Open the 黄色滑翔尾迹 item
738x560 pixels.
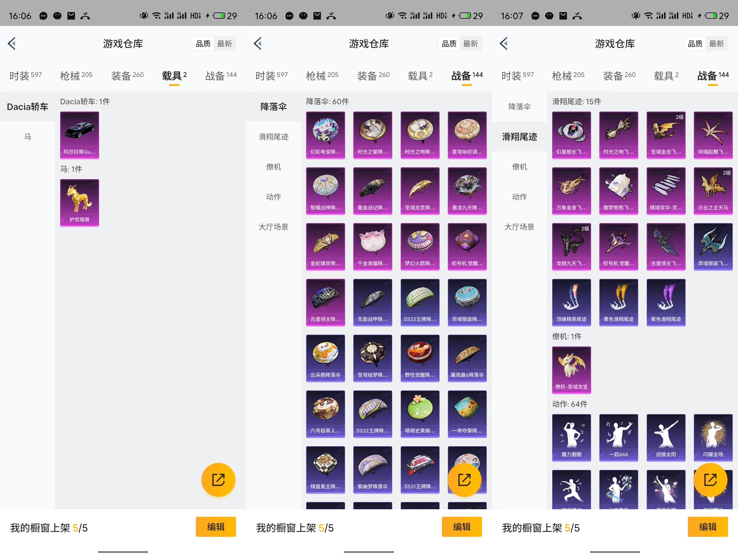pos(619,303)
